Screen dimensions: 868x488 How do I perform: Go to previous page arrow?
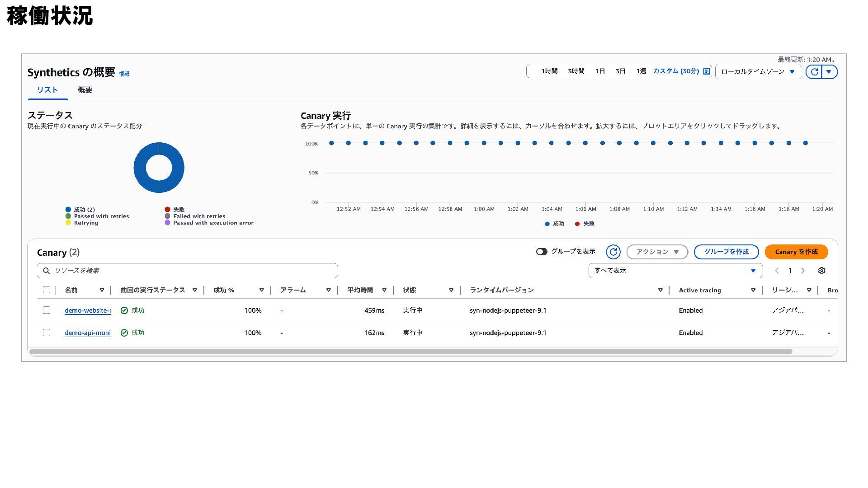click(x=777, y=271)
